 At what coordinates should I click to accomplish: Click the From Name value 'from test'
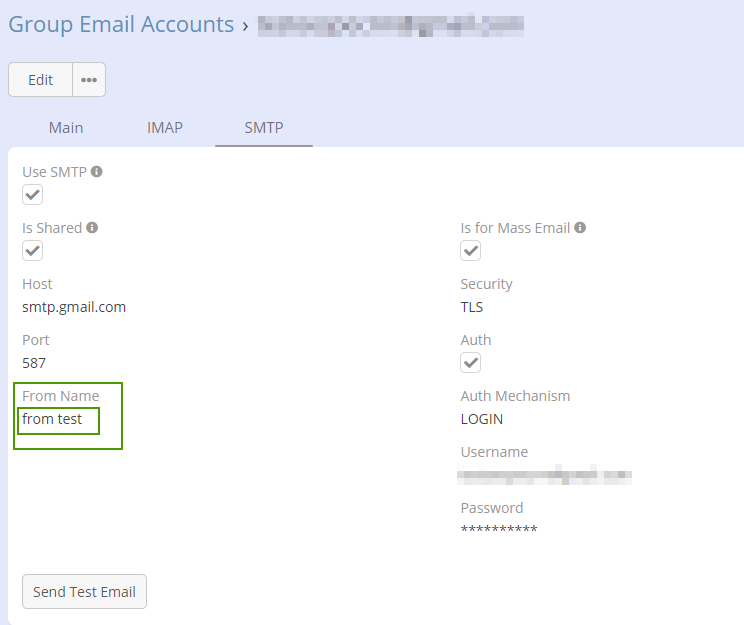[x=53, y=419]
